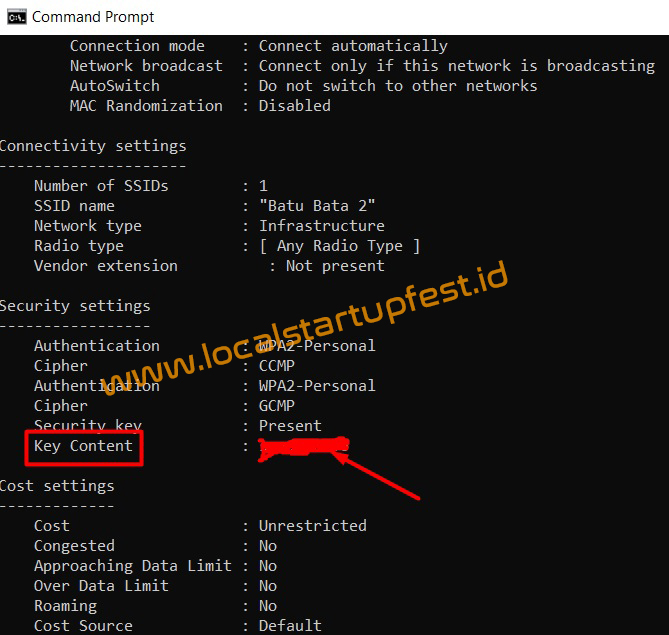Click the Connectivity settings heading

(93, 146)
